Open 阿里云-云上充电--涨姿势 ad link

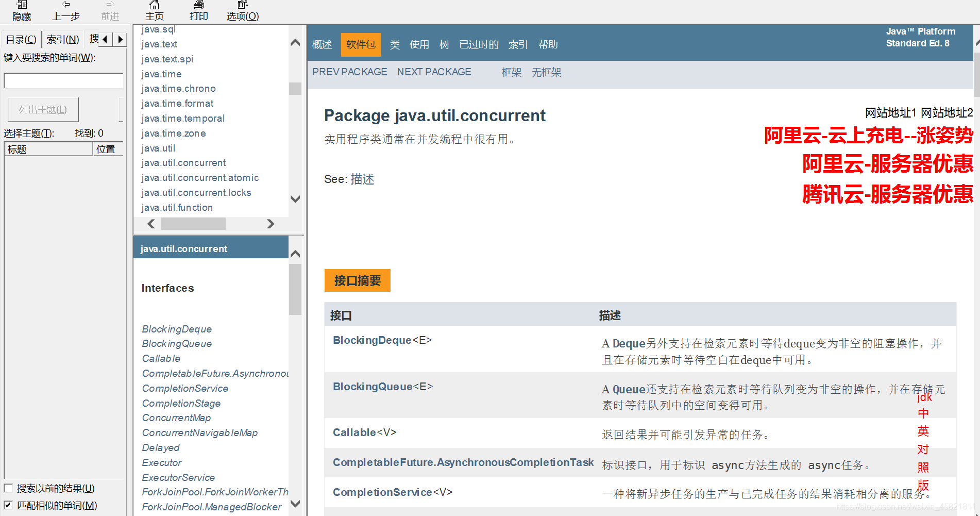click(x=869, y=136)
